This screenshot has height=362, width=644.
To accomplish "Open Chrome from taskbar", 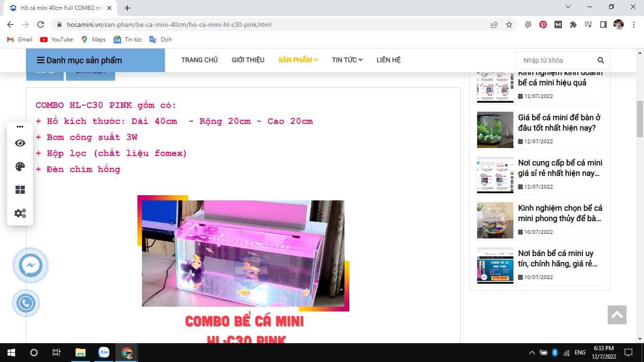I will (127, 352).
